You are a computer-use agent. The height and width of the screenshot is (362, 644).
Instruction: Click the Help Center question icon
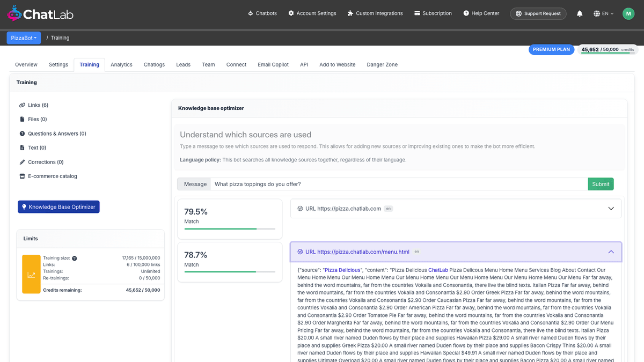coord(466,13)
